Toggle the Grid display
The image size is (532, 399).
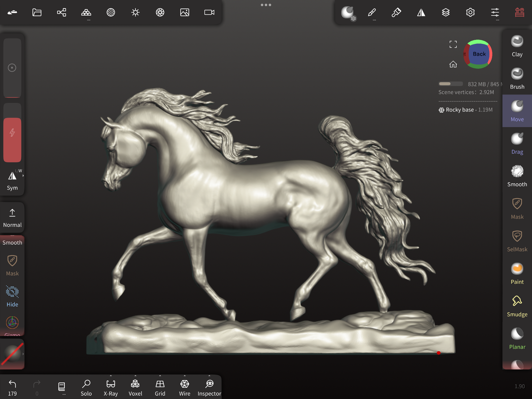160,388
